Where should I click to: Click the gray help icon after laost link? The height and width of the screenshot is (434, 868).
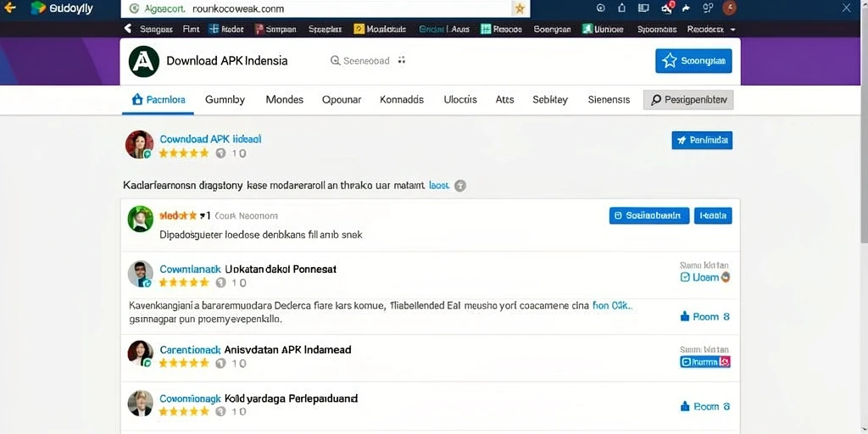(x=460, y=186)
